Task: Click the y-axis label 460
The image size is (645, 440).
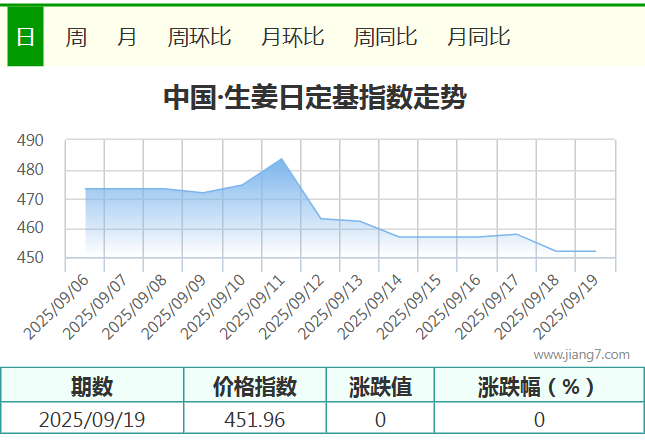Action: pos(30,227)
